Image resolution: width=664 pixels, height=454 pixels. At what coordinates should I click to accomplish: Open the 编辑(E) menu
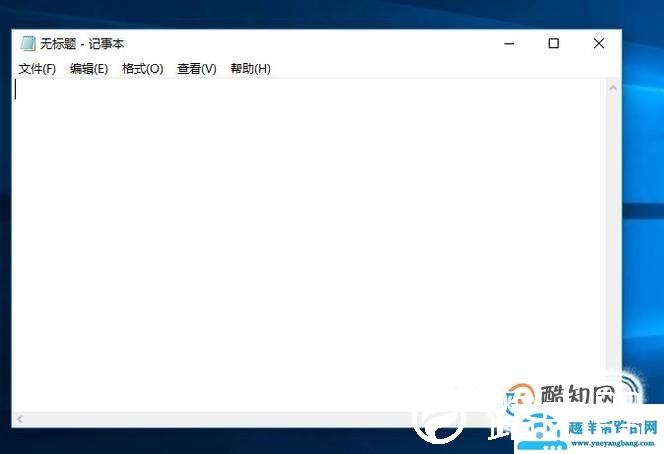(89, 69)
